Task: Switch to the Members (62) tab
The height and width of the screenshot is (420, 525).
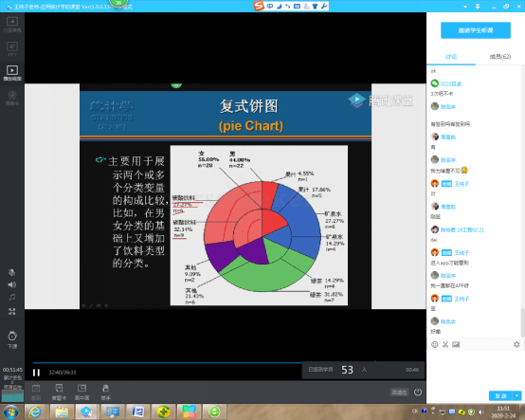Action: (x=500, y=57)
